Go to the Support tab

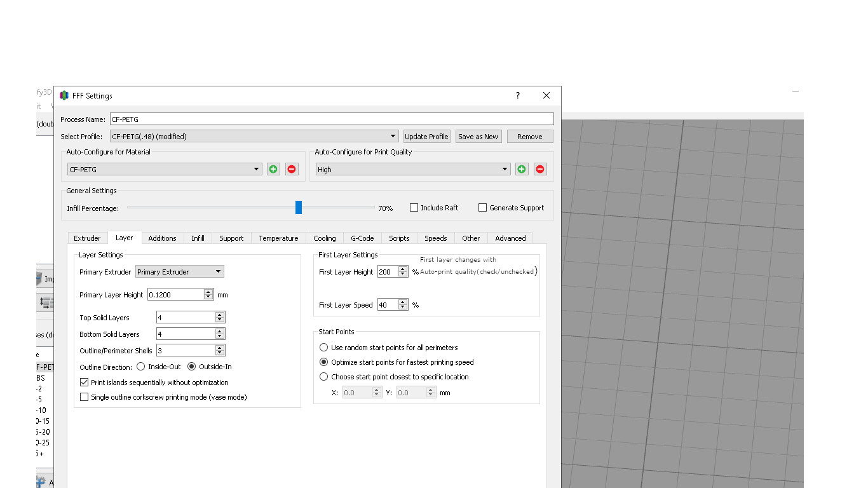(231, 238)
